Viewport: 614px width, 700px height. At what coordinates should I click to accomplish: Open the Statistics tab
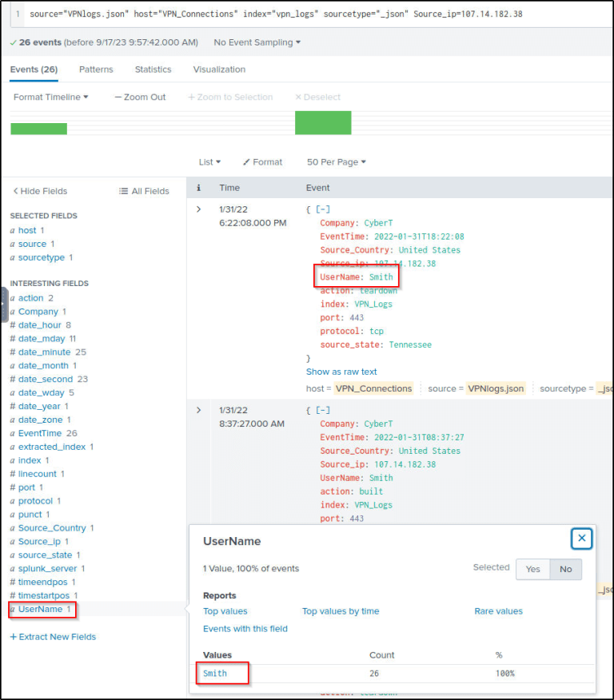(x=153, y=70)
